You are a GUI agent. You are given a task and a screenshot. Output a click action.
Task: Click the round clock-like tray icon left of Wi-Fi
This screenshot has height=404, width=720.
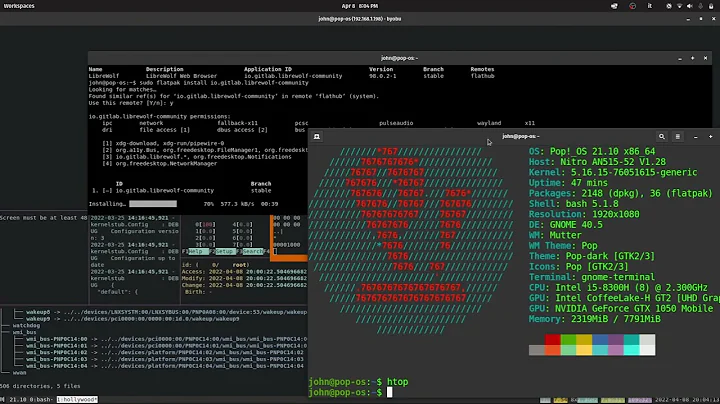669,6
